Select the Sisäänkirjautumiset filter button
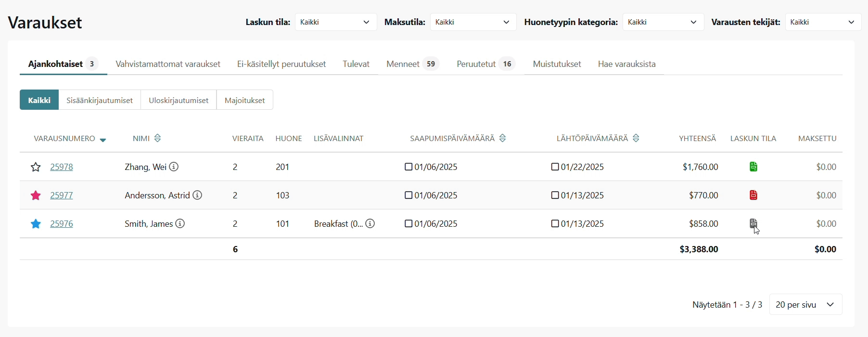This screenshot has height=337, width=868. (100, 100)
